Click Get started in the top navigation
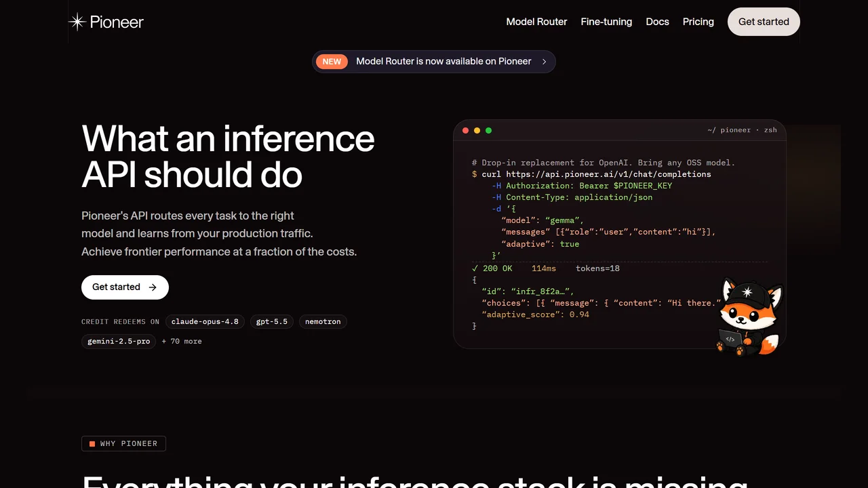 tap(764, 22)
